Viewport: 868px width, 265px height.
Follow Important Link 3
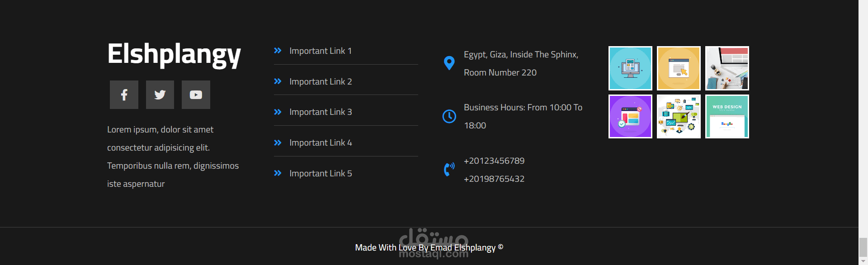tap(321, 112)
